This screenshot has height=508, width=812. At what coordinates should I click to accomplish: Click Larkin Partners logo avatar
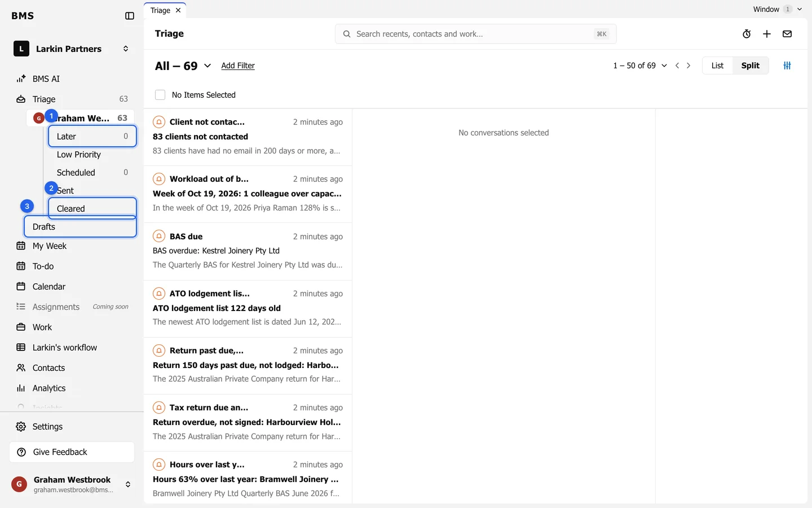21,49
